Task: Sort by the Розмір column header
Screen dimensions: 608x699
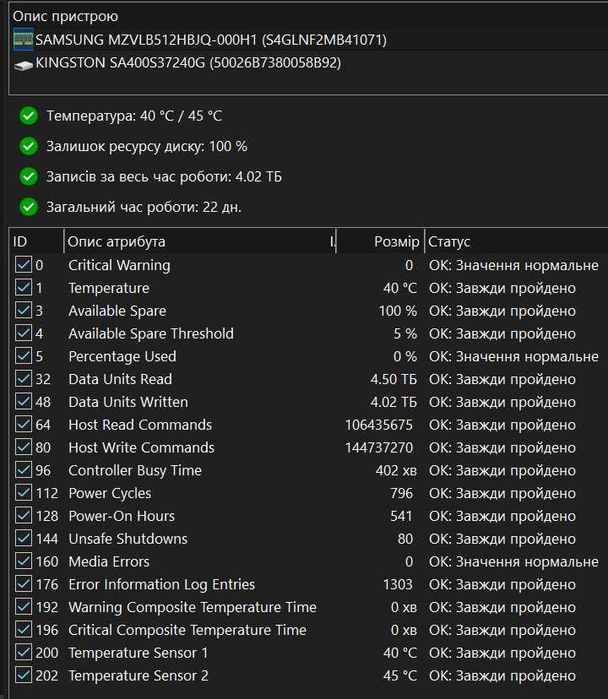Action: [380, 242]
